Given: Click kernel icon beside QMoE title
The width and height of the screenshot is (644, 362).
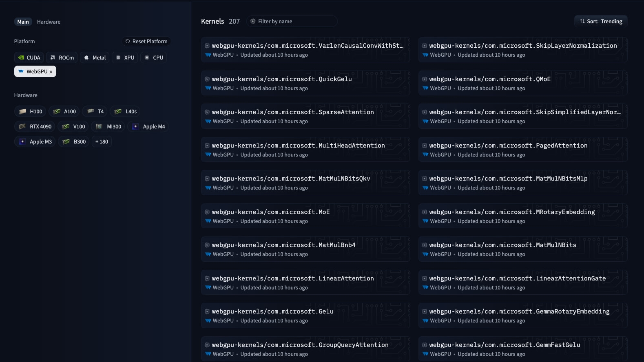Looking at the screenshot, I should (425, 79).
